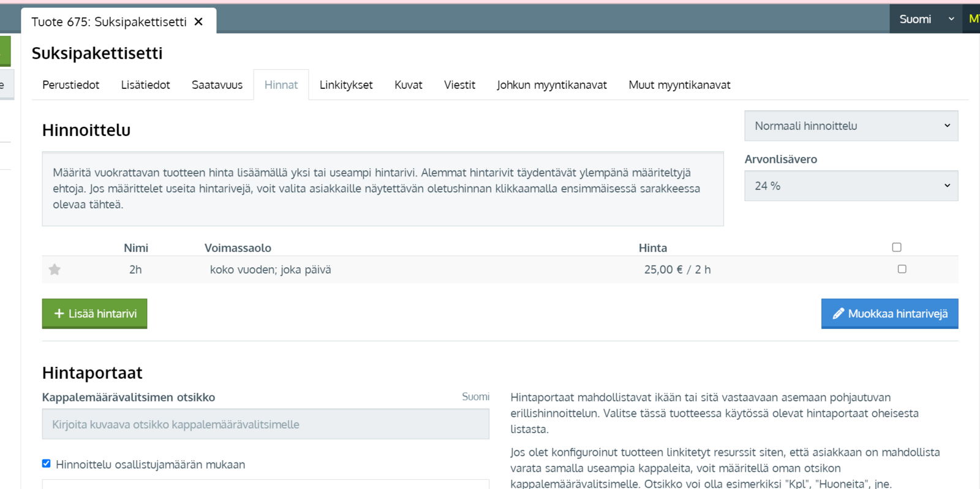Screen dimensions: 980x489
Task: Open the Lisätiedot tab
Action: point(145,85)
